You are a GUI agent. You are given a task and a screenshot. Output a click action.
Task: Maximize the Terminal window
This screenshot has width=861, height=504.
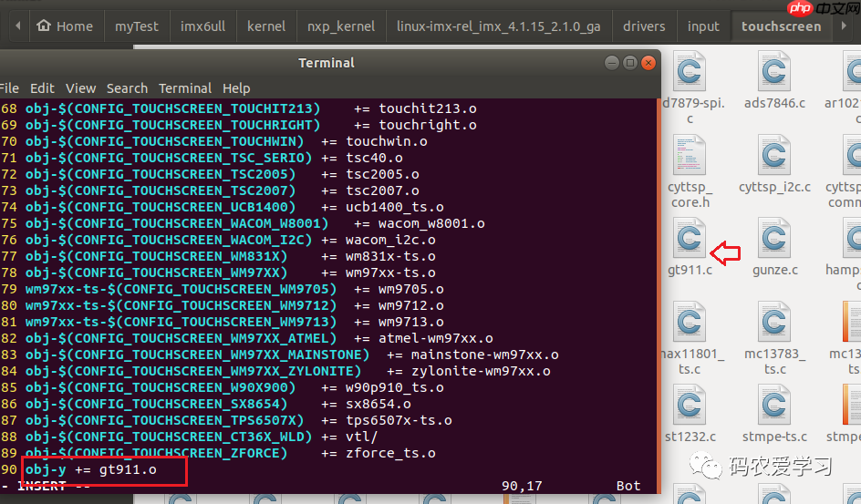[630, 63]
